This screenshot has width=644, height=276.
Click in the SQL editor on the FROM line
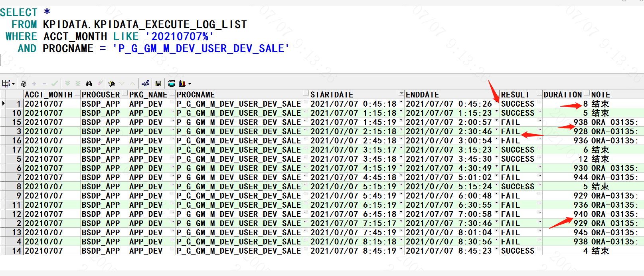129,25
